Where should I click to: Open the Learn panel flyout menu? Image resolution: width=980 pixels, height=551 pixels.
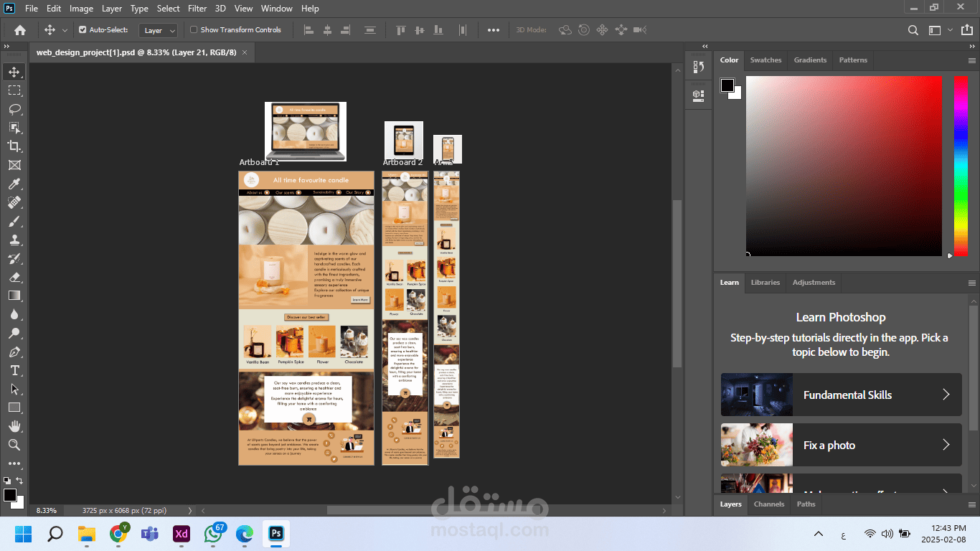tap(972, 283)
